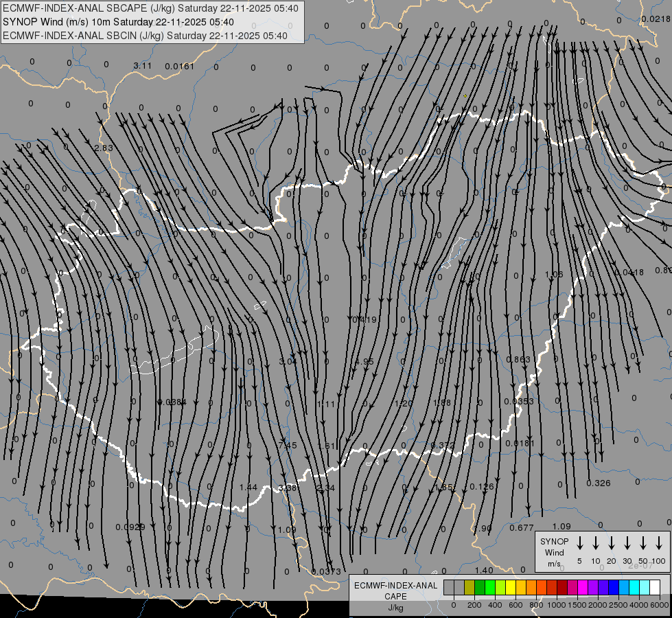Click the 0.0181 value on the map
Viewport: 672px width, 618px height.
click(520, 443)
